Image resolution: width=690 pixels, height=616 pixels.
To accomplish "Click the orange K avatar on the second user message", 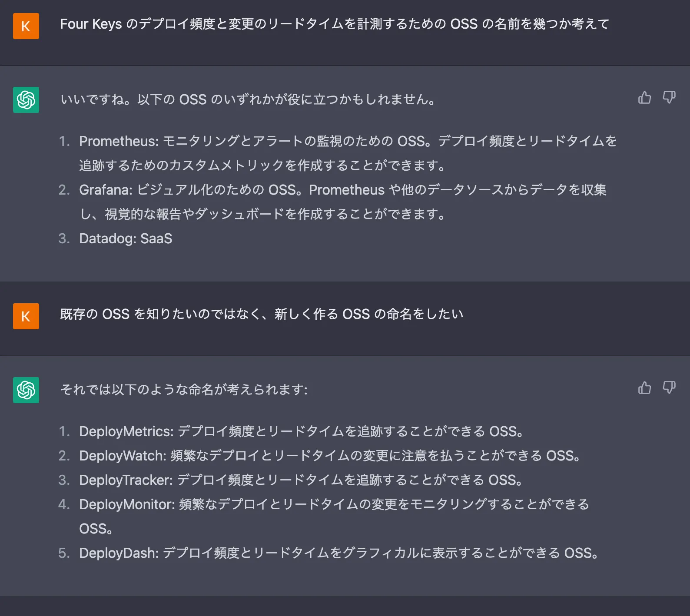I will 26,316.
